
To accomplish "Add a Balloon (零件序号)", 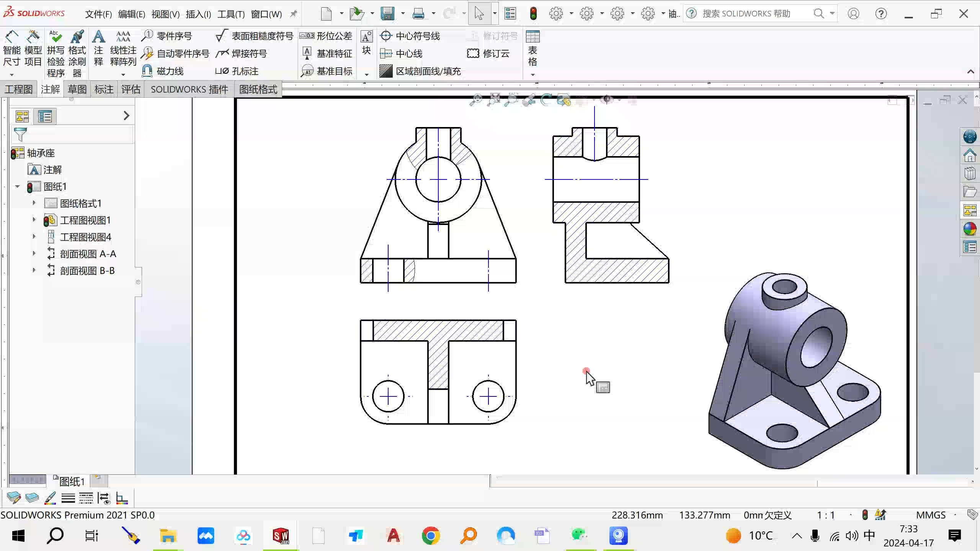I will pos(167,36).
